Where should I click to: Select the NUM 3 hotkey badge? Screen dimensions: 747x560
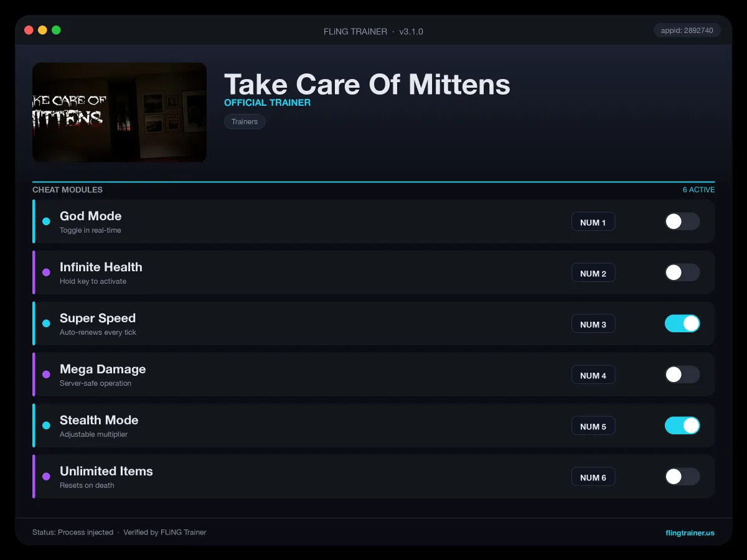click(593, 324)
